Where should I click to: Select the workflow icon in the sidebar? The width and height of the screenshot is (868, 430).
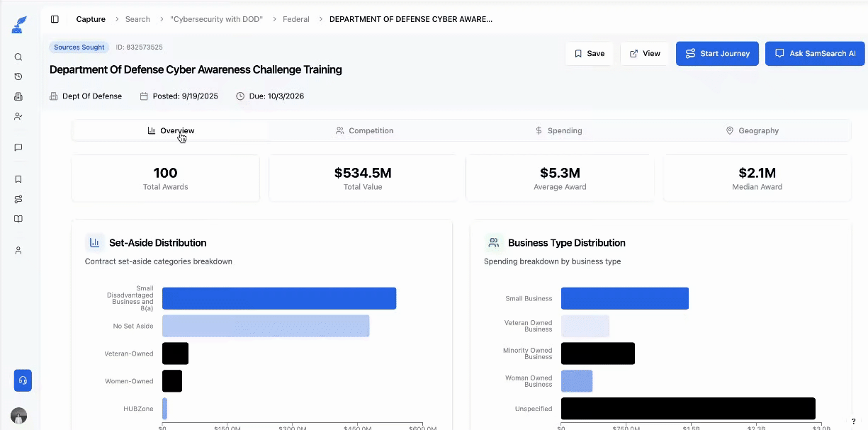coord(18,198)
